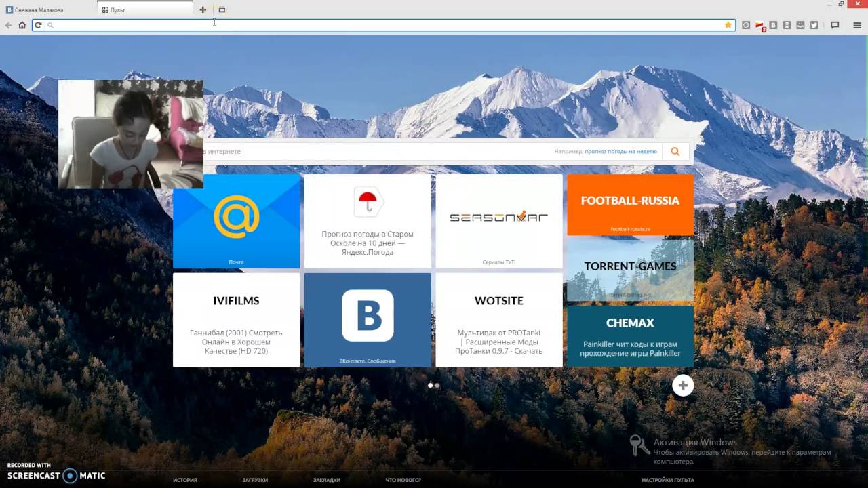Open the Mail.ru @ toolbar icon
This screenshot has height=488, width=868.
pos(746,25)
